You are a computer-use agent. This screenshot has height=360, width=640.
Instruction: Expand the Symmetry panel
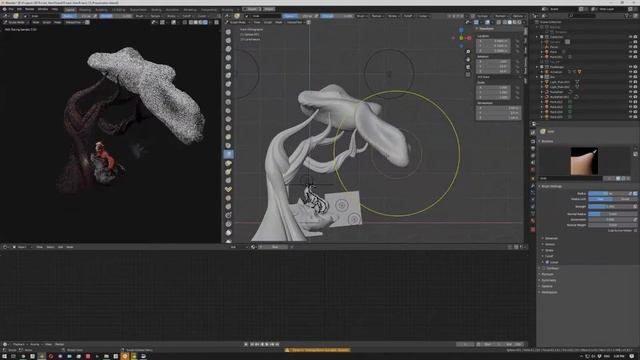click(x=548, y=280)
